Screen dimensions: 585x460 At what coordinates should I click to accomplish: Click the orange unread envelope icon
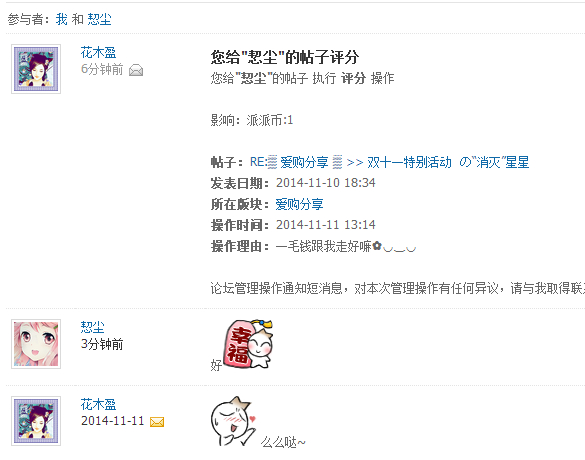[x=157, y=422]
